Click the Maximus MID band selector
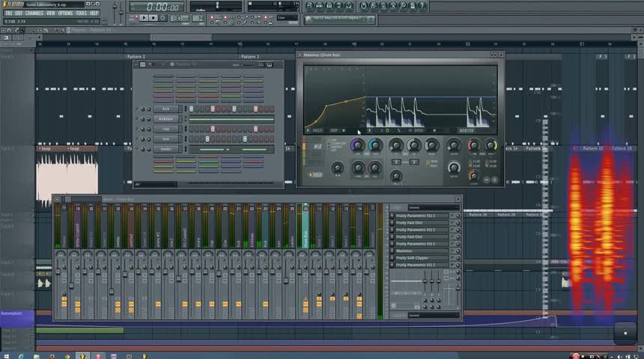This screenshot has height=359, width=644. point(318,147)
